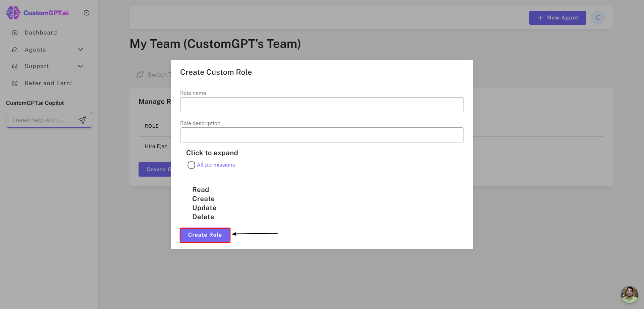Open Refer and Earn! page
Viewport: 644px width, 309px height.
click(x=48, y=83)
